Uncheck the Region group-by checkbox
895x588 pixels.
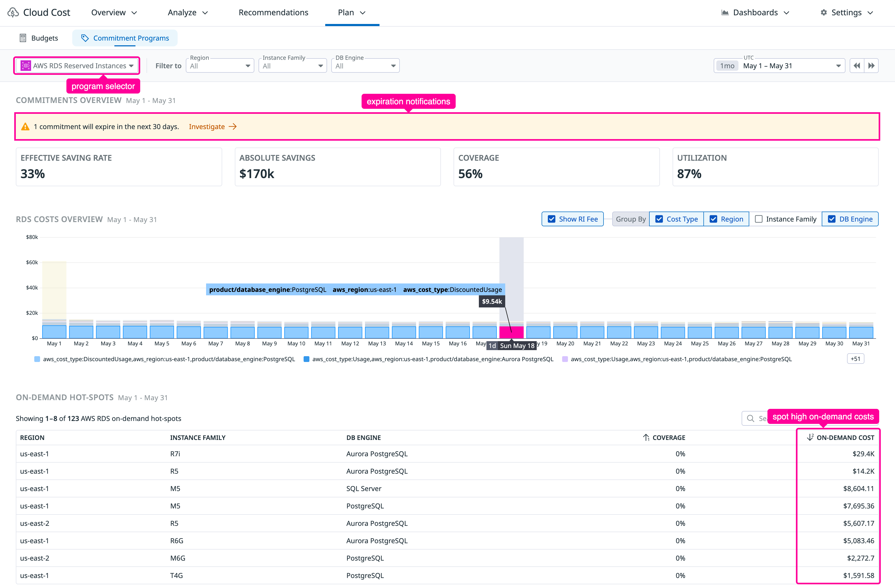pyautogui.click(x=713, y=219)
